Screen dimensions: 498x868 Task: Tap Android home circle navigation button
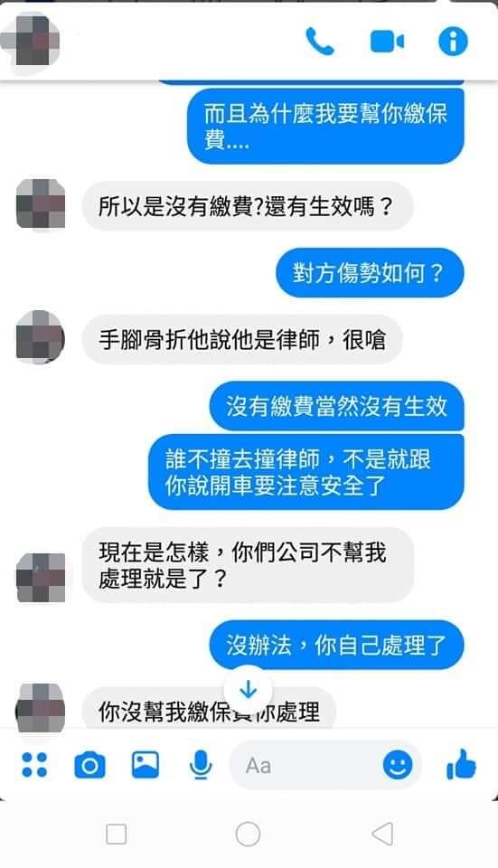click(x=248, y=834)
